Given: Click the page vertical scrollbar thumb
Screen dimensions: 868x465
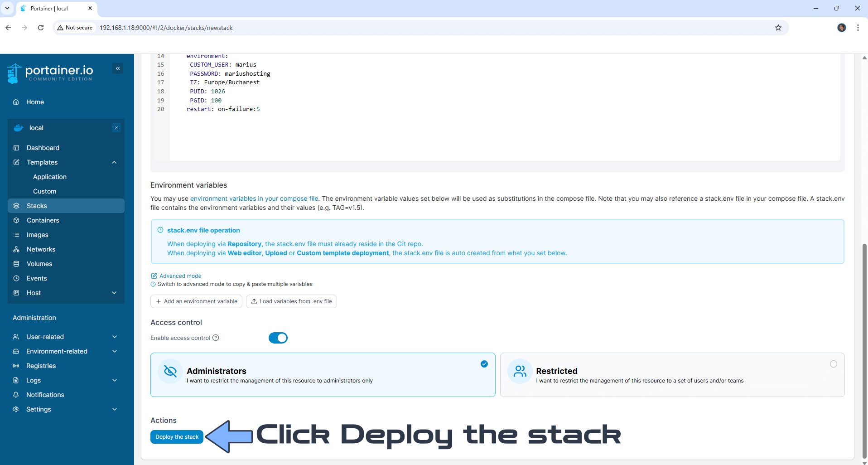Looking at the screenshot, I should [864, 351].
